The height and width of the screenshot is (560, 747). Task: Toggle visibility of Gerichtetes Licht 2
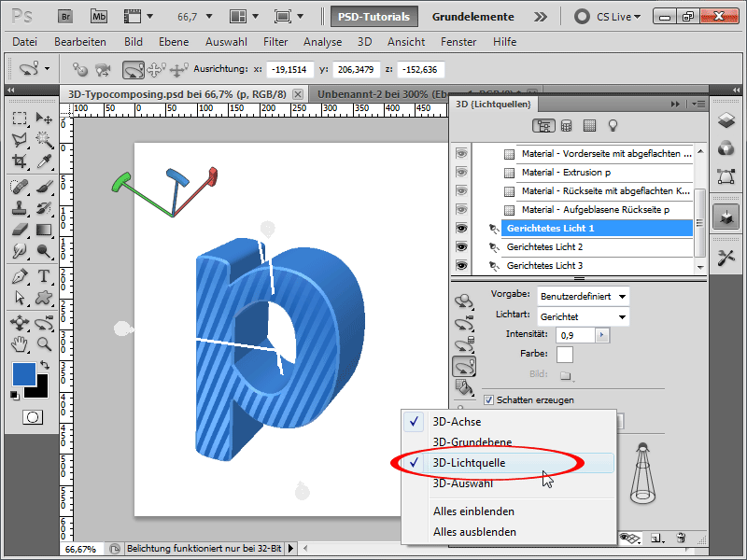coord(461,246)
